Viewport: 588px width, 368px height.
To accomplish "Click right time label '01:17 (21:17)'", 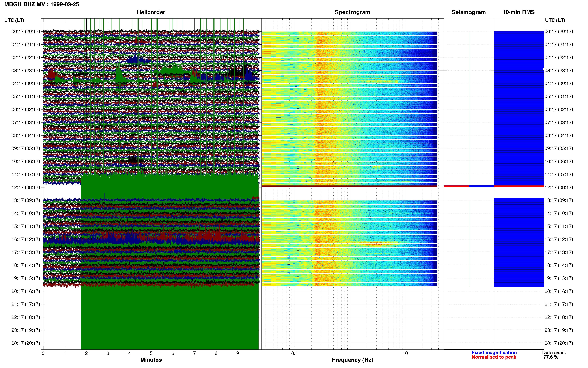I will pyautogui.click(x=559, y=44).
